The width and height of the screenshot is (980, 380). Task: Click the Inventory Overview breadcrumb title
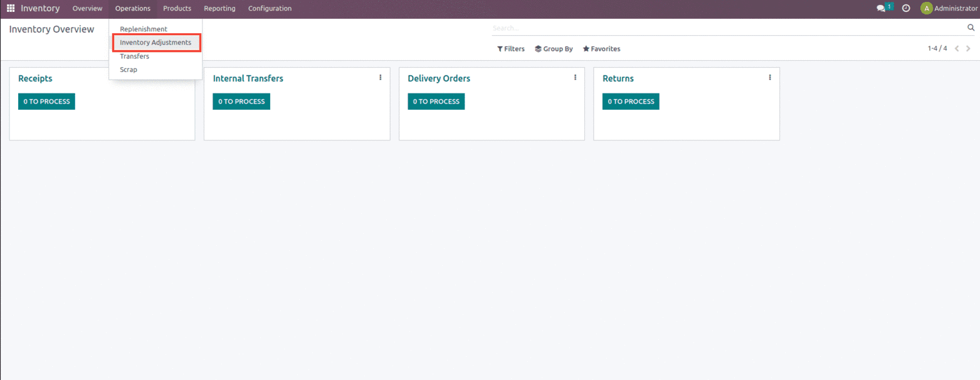click(51, 29)
